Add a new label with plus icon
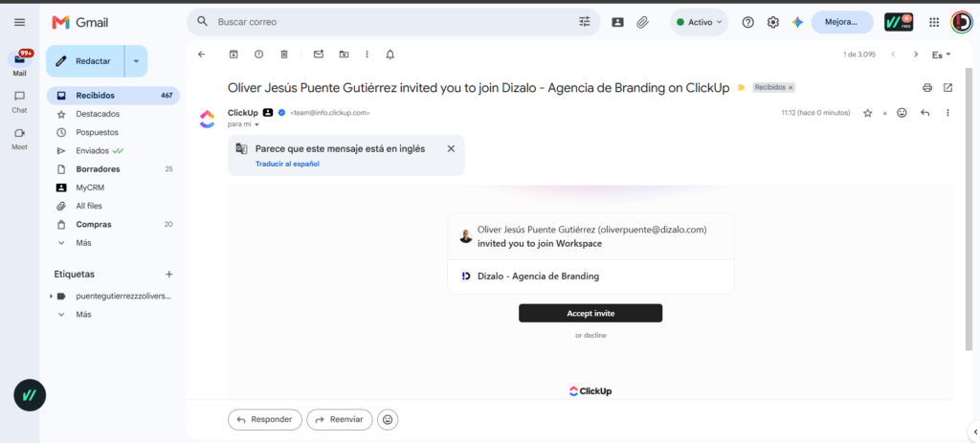The image size is (980, 443). click(168, 274)
